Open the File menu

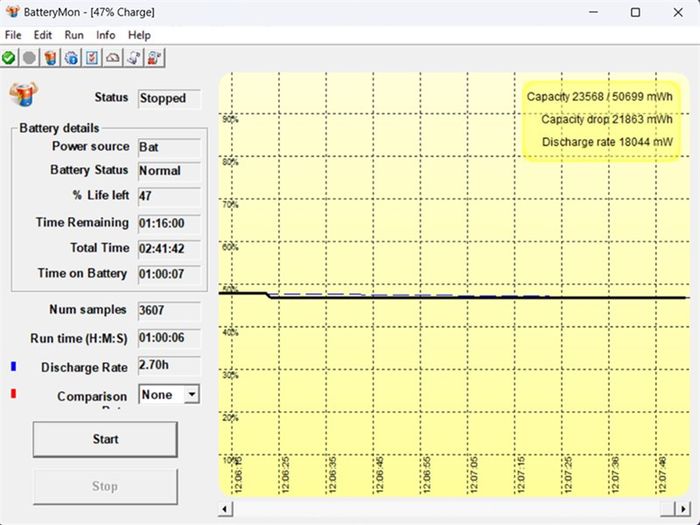point(13,35)
